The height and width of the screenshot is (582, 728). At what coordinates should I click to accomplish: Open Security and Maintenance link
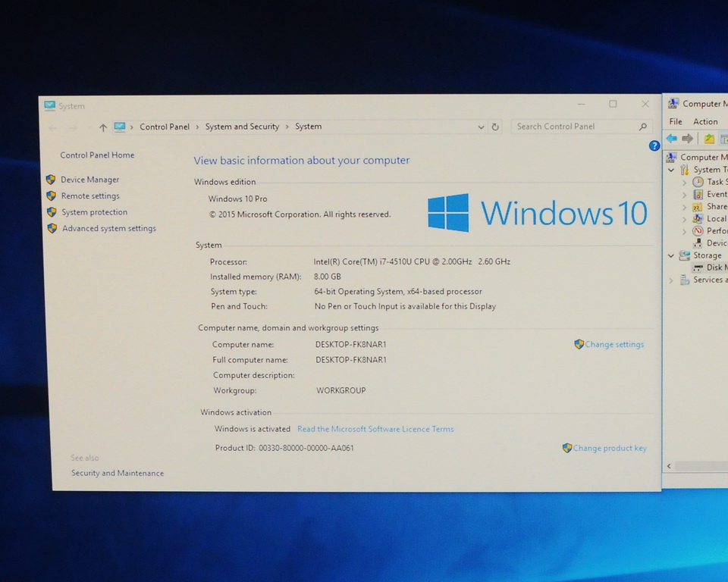[118, 473]
